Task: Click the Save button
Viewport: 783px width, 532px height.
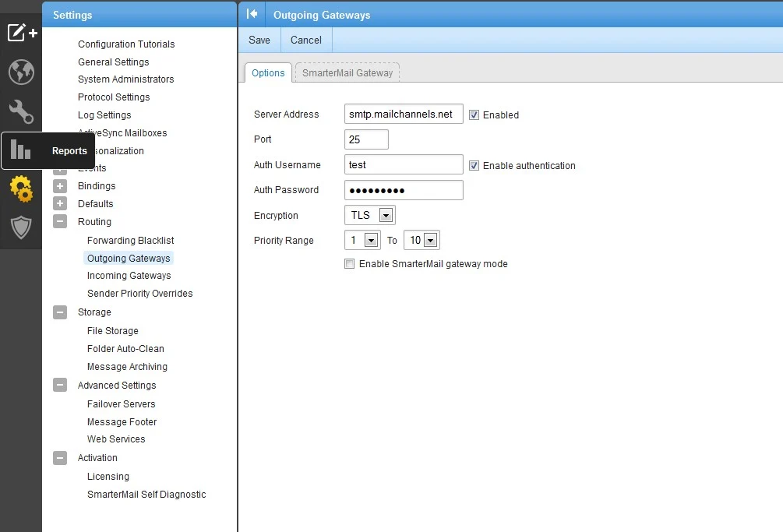Action: (x=259, y=40)
